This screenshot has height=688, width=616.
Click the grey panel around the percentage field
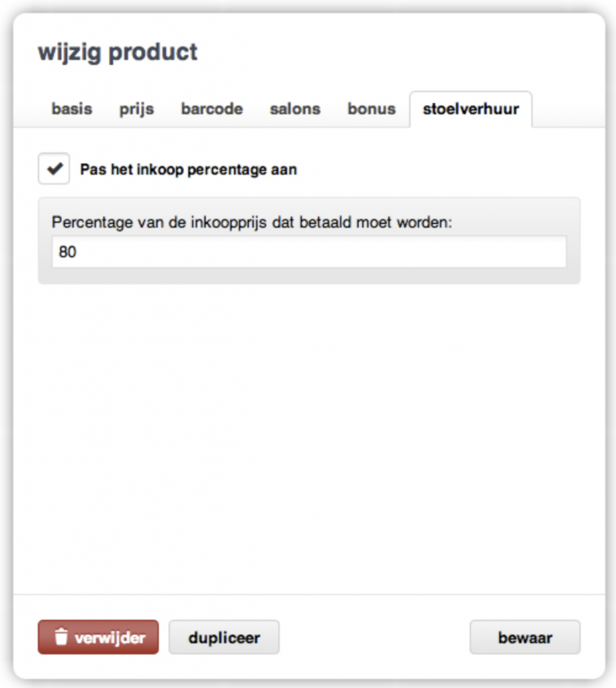pos(309,275)
